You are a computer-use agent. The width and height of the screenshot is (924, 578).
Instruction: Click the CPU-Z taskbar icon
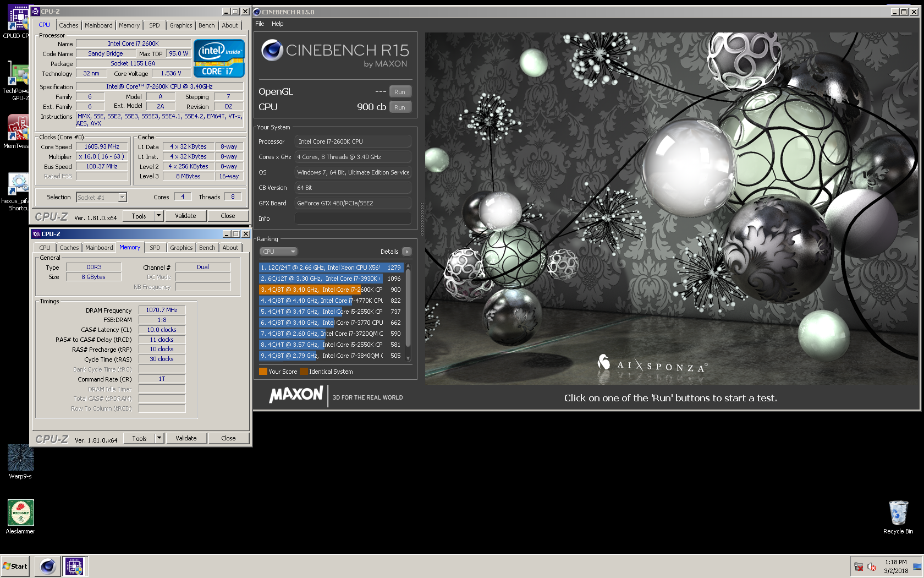pos(74,566)
